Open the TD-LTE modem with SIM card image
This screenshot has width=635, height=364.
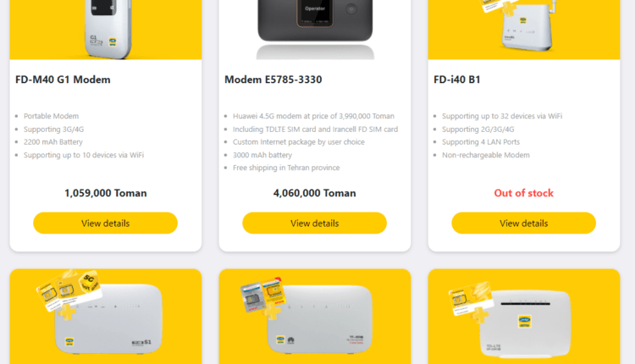(524, 317)
